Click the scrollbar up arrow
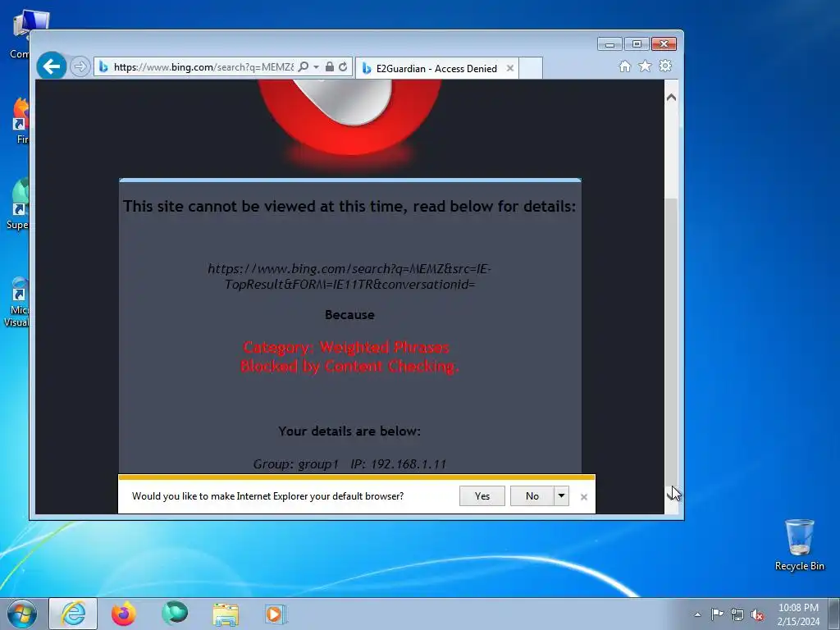The width and height of the screenshot is (840, 630). [x=671, y=98]
